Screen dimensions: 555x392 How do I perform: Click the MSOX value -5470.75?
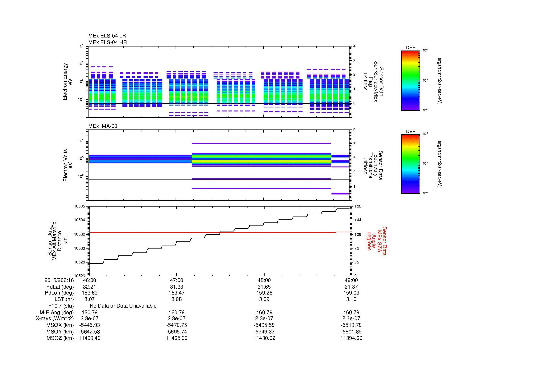tap(177, 325)
